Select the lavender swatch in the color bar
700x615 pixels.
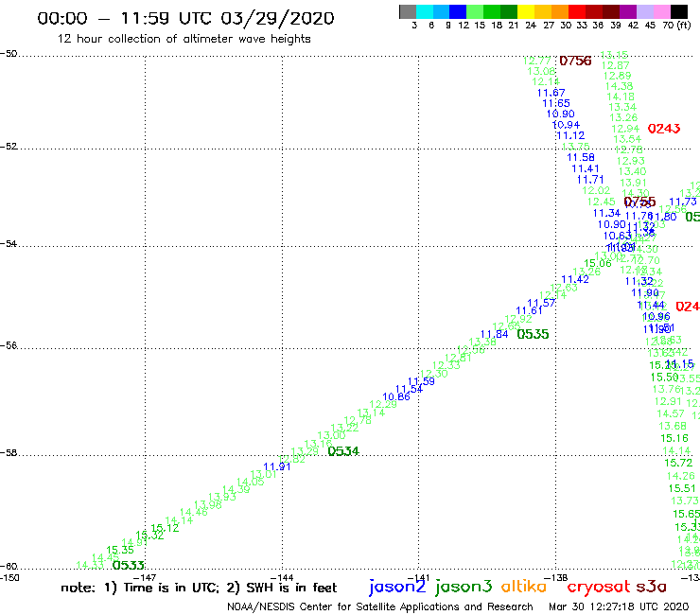point(644,11)
